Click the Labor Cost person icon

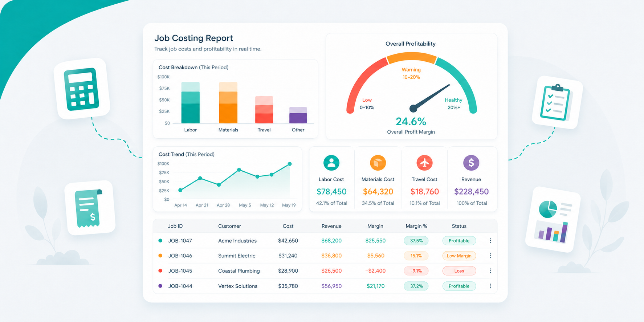point(331,163)
